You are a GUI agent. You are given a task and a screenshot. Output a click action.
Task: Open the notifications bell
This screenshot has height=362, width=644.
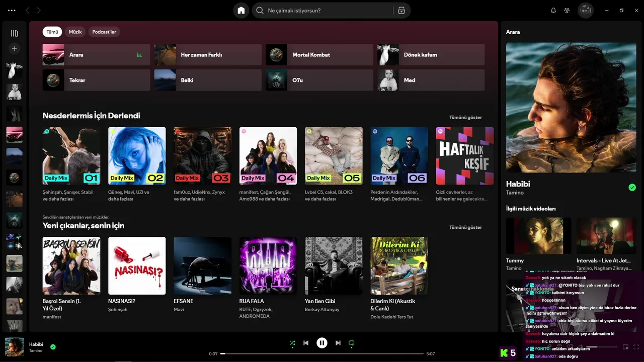click(553, 11)
